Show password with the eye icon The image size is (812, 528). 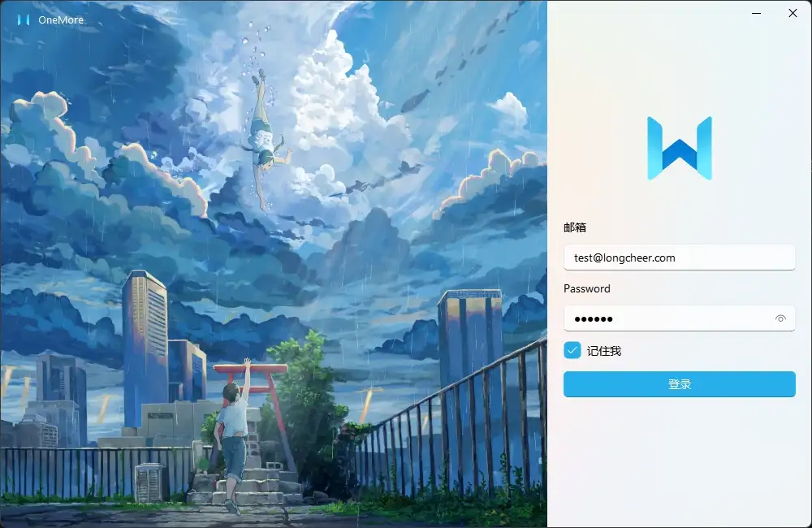tap(780, 318)
